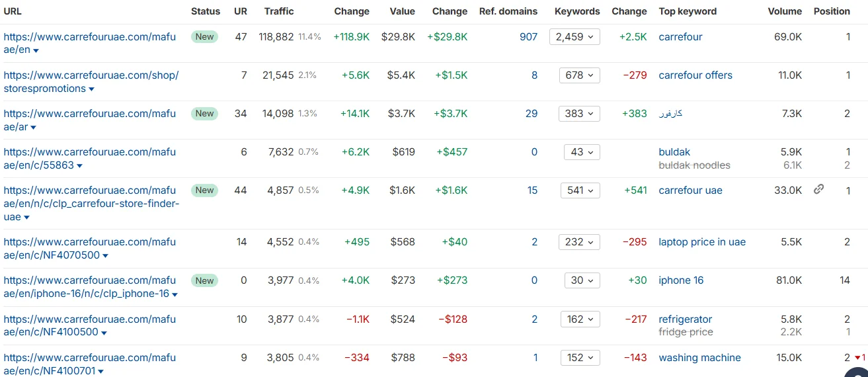Viewport: 868px width, 377px height.
Task: Sort by the Volume column header
Action: 785,11
